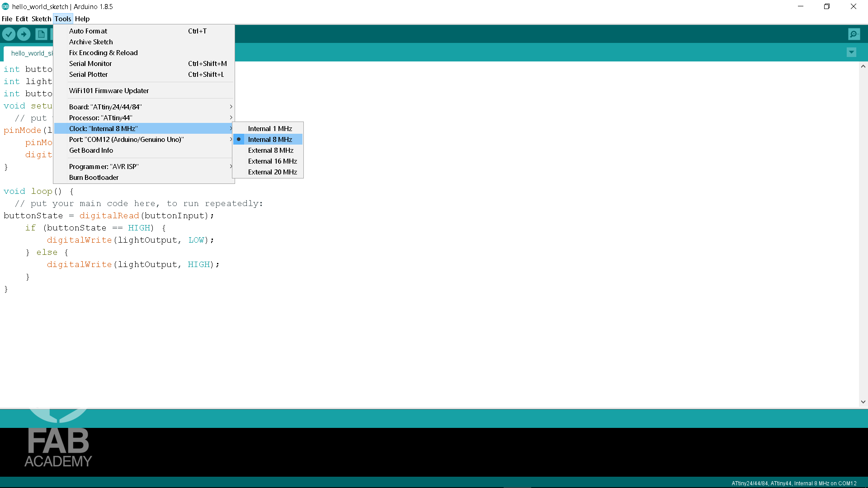868x488 pixels.
Task: Click the Arduino app icon in title bar
Action: point(5,6)
